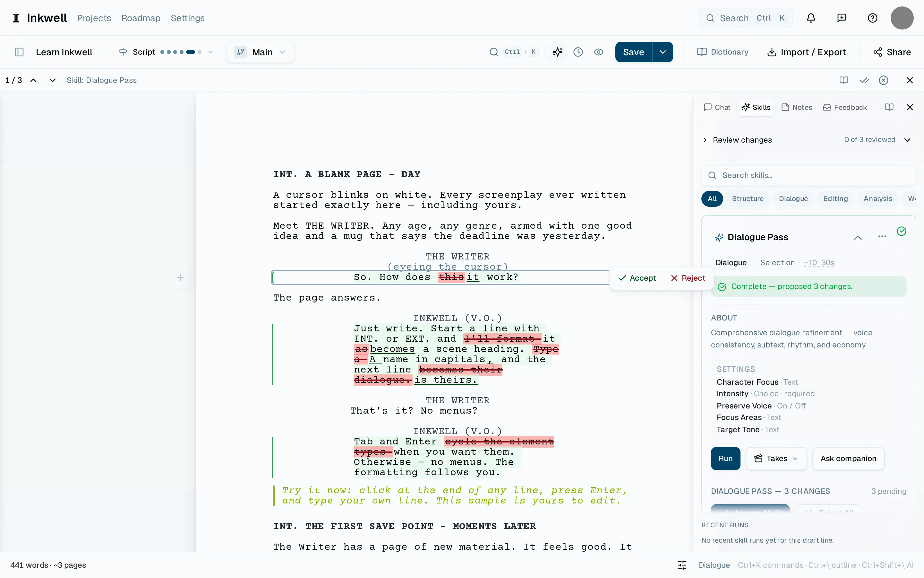
Task: Select the Dialogue filter chip
Action: pos(793,199)
